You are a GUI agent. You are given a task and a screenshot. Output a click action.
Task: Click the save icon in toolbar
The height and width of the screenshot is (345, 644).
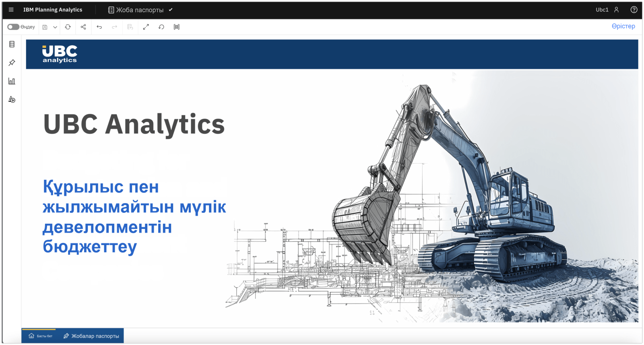click(45, 27)
